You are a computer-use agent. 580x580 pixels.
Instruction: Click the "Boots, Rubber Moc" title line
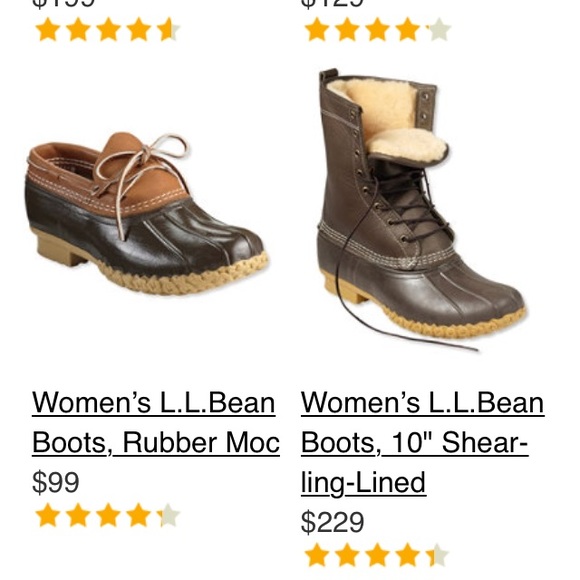click(x=156, y=442)
